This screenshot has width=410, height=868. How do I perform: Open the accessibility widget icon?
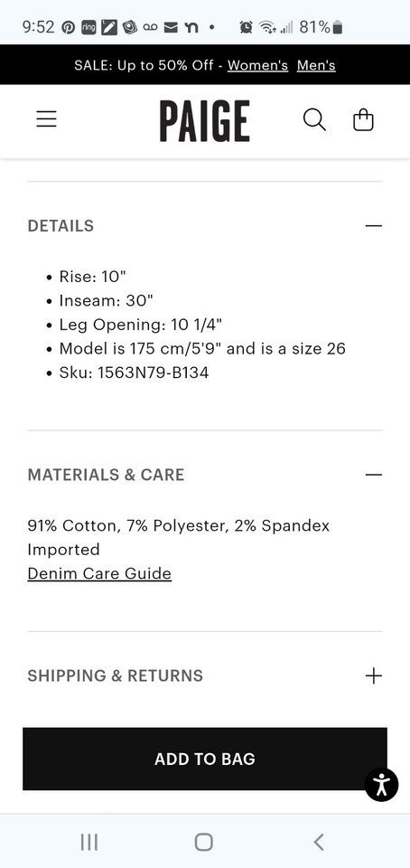[381, 785]
